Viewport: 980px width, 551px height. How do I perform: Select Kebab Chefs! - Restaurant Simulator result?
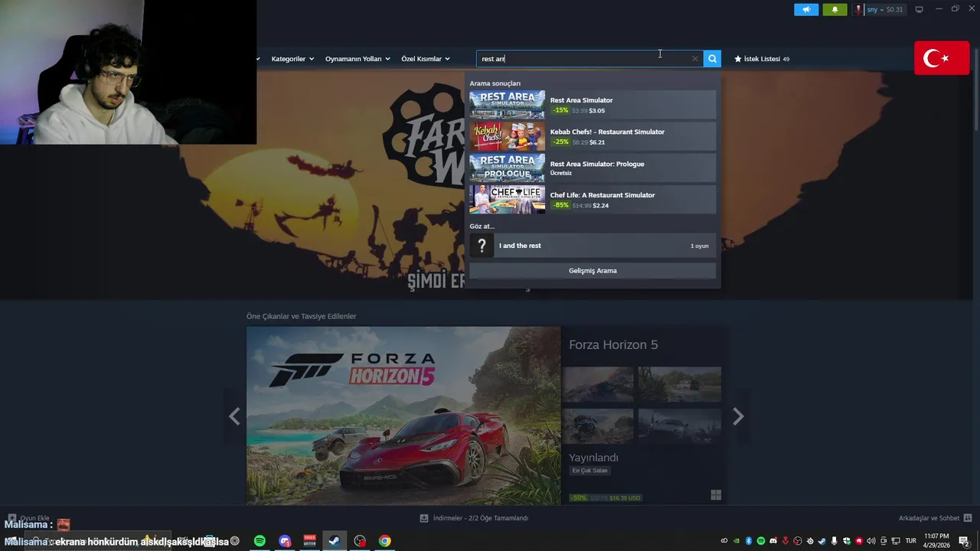coord(593,136)
